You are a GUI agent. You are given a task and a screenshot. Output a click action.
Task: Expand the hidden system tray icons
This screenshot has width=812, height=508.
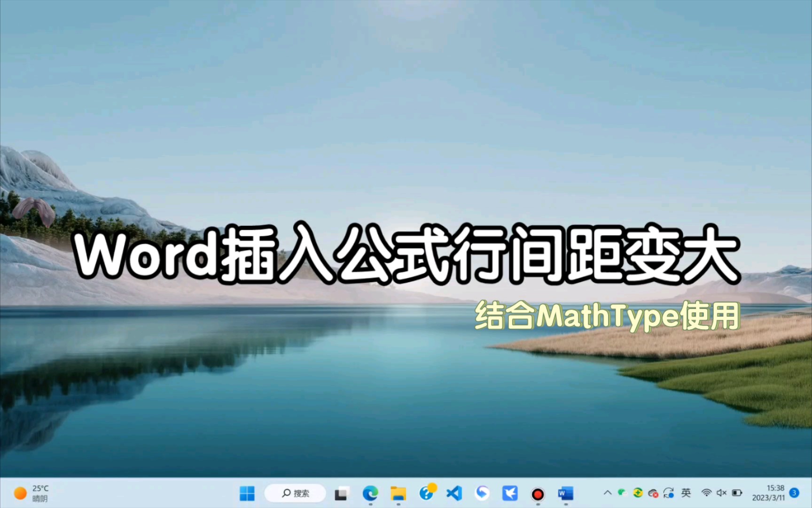(608, 493)
